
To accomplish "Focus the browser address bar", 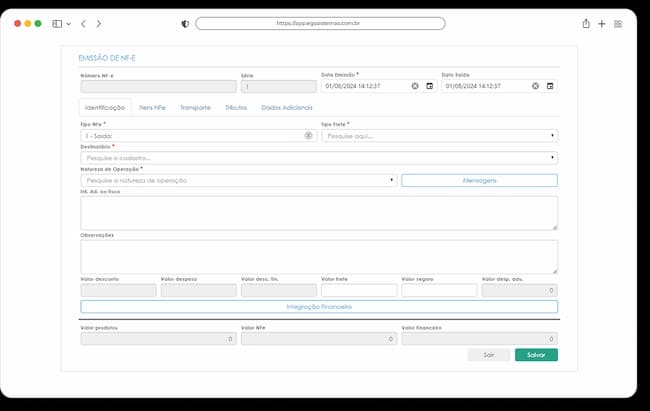I will point(320,23).
